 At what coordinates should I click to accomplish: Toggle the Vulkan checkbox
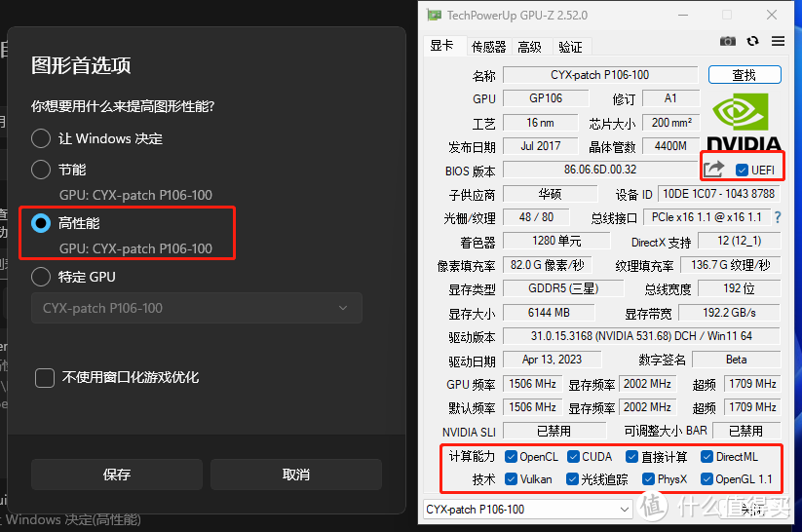click(511, 478)
